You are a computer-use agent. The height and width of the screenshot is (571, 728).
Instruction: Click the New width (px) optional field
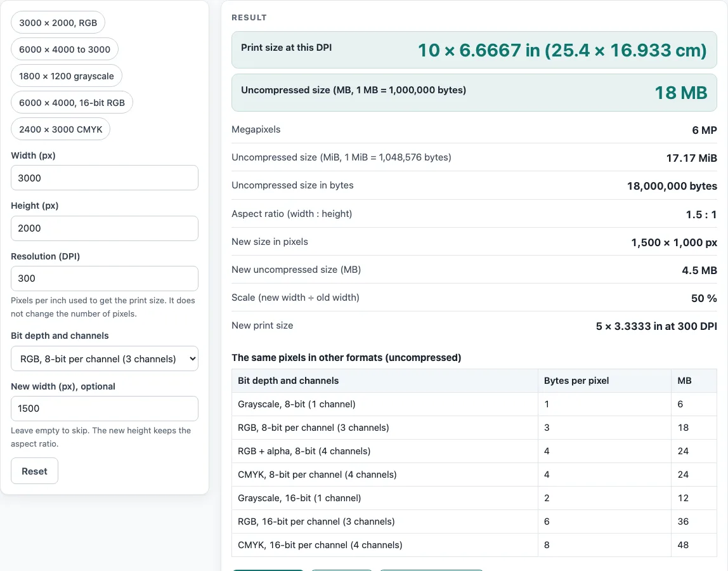click(105, 409)
